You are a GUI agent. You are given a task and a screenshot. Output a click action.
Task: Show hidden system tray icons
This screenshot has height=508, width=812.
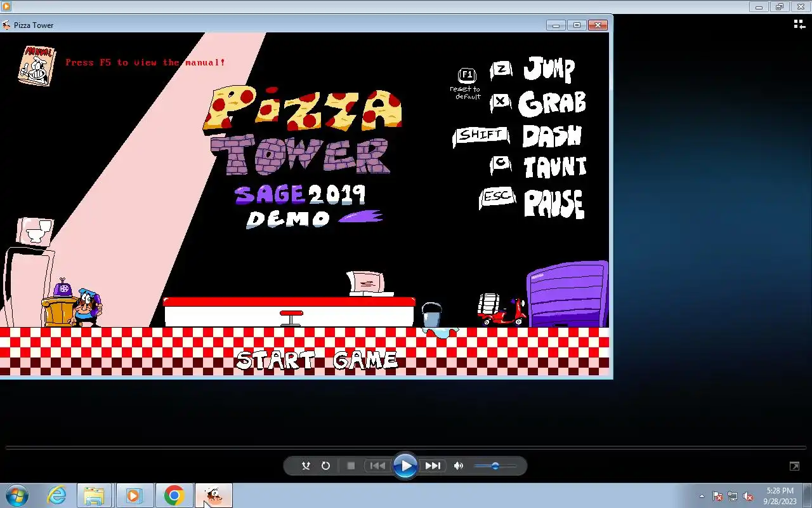702,496
